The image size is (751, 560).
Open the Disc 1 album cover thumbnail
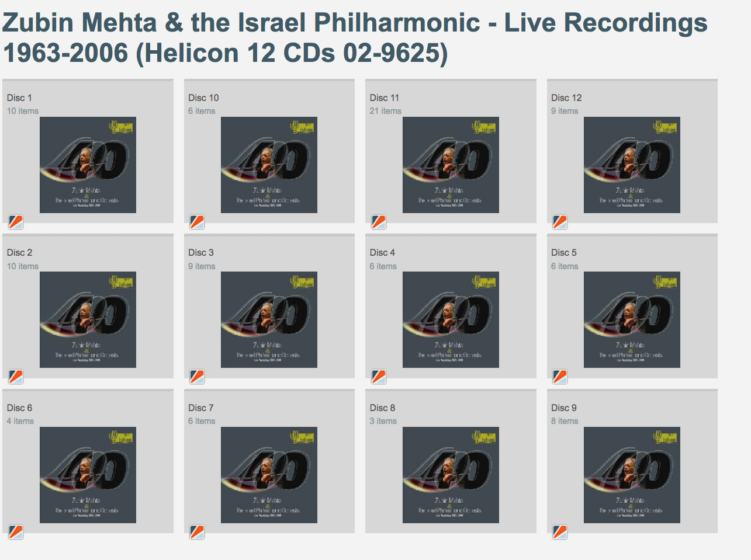click(88, 165)
